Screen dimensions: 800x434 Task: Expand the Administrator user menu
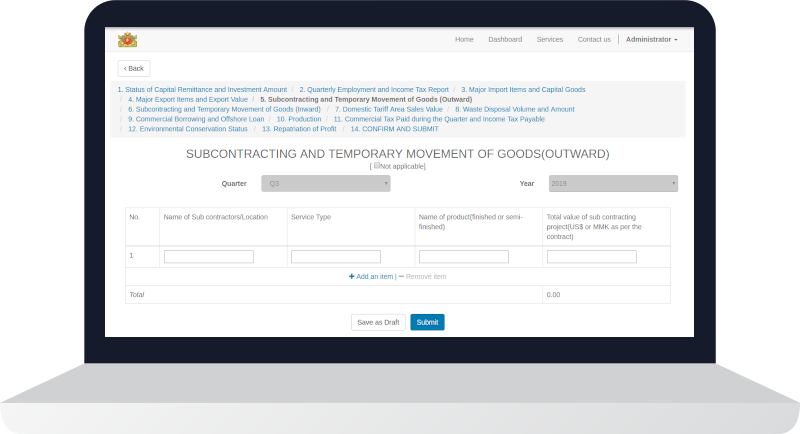pyautogui.click(x=651, y=39)
